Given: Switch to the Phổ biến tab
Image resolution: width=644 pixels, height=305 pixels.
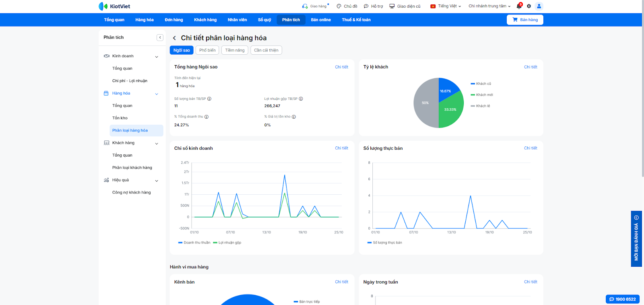Looking at the screenshot, I should click(x=207, y=50).
